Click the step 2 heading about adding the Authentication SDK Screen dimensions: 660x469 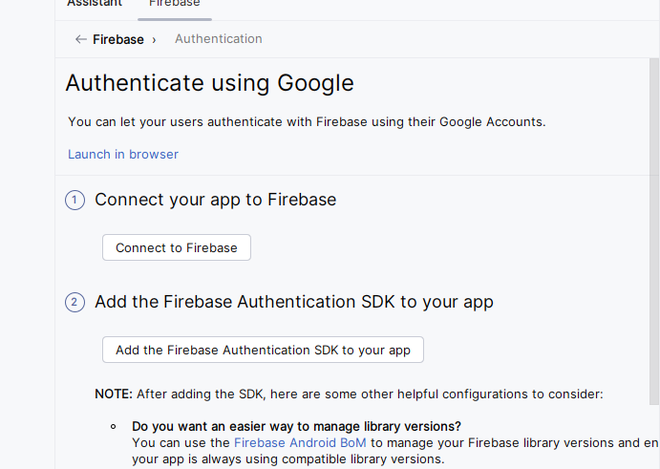(x=294, y=302)
